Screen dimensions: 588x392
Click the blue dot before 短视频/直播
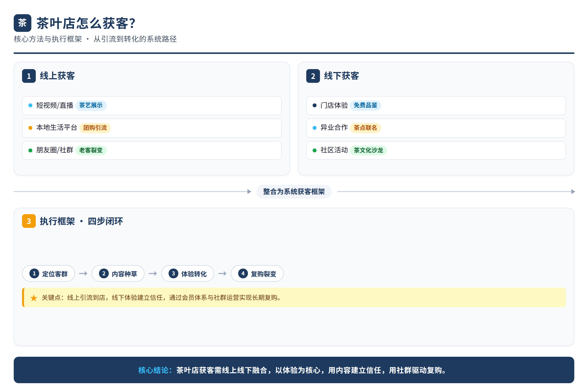30,106
